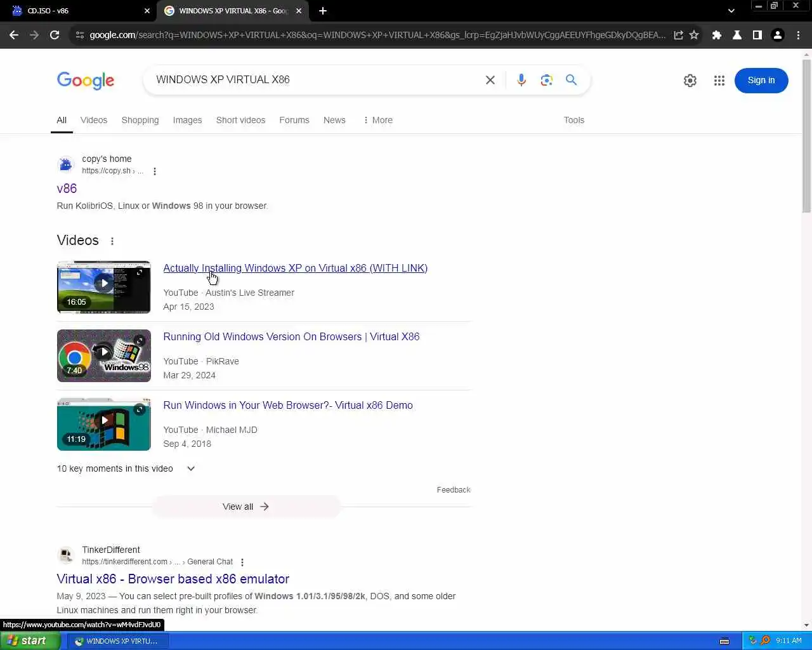Click the system tray search icon
This screenshot has width=812, height=650.
(x=765, y=640)
